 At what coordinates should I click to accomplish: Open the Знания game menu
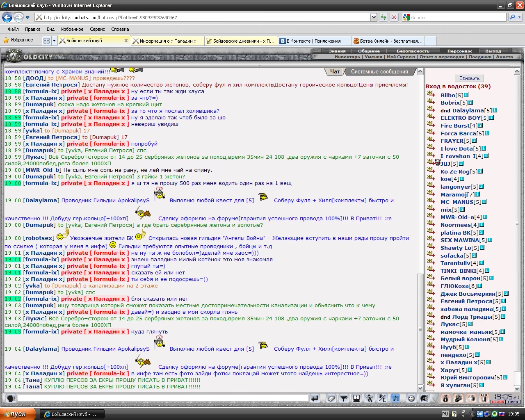(x=337, y=51)
